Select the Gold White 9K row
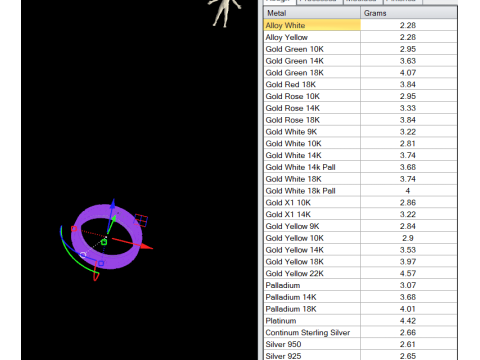This screenshot has width=480, height=360. (x=360, y=132)
